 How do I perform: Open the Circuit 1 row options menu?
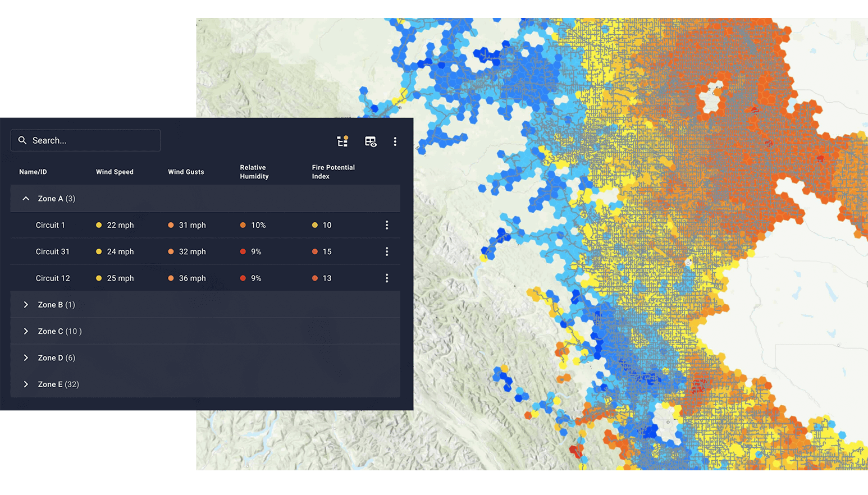pos(387,225)
